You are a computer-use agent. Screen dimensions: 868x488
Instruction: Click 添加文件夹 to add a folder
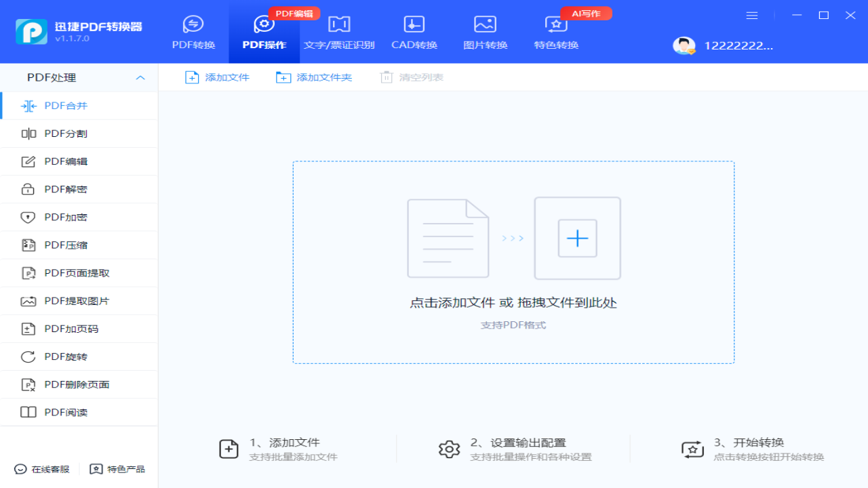[x=314, y=77]
